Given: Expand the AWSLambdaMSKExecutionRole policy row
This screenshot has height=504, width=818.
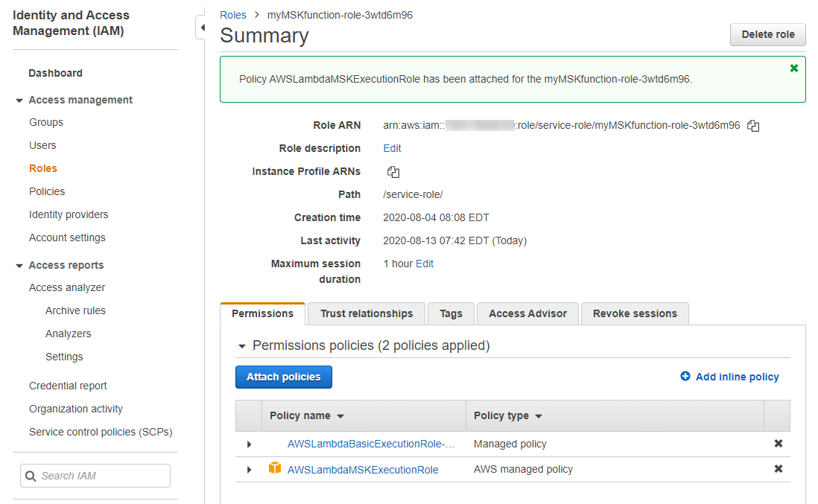Looking at the screenshot, I should click(249, 470).
